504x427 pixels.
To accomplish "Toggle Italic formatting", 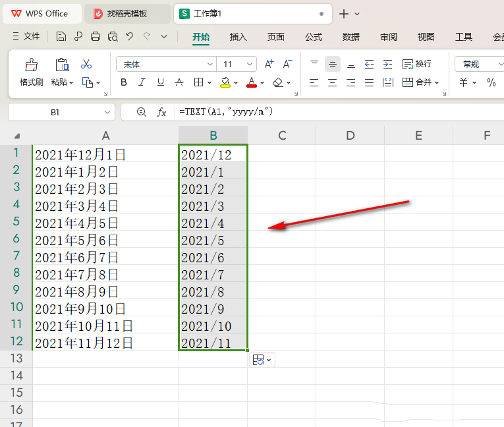I will pyautogui.click(x=142, y=82).
